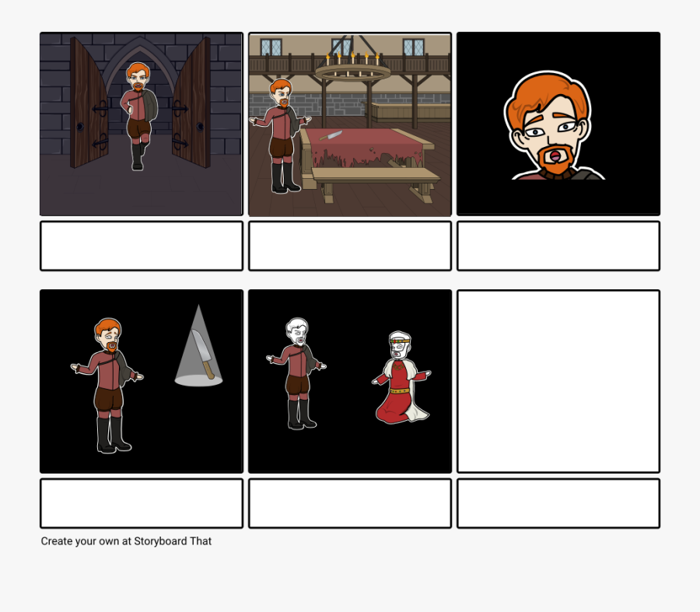Viewport: 700px width, 612px height.
Task: Click the kneeling Lady Macbeth character
Action: tap(397, 373)
